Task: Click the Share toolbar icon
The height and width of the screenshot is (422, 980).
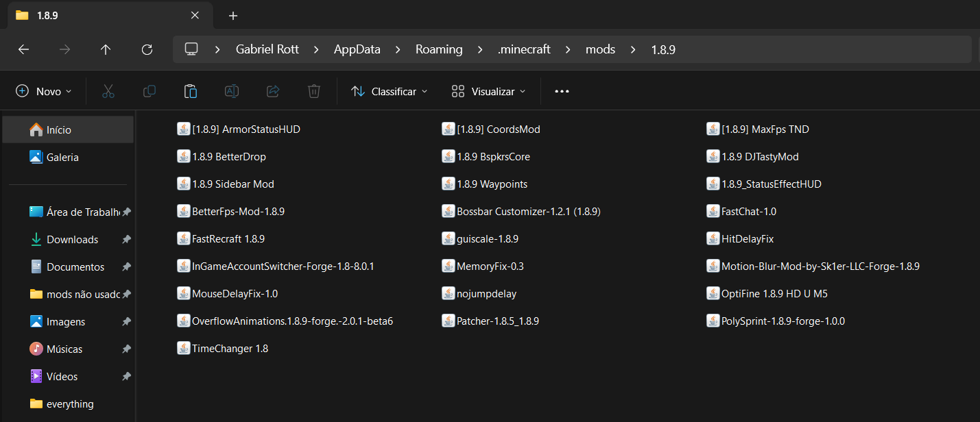Action: (x=273, y=91)
